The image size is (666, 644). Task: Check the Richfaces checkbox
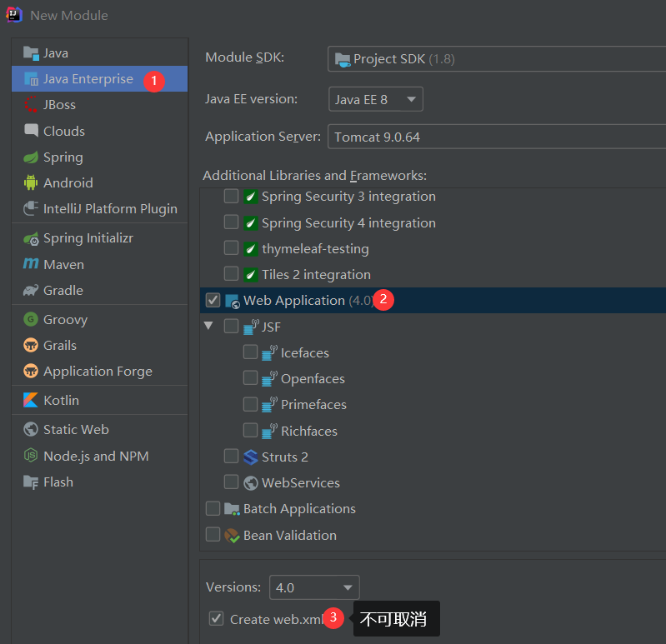(250, 430)
